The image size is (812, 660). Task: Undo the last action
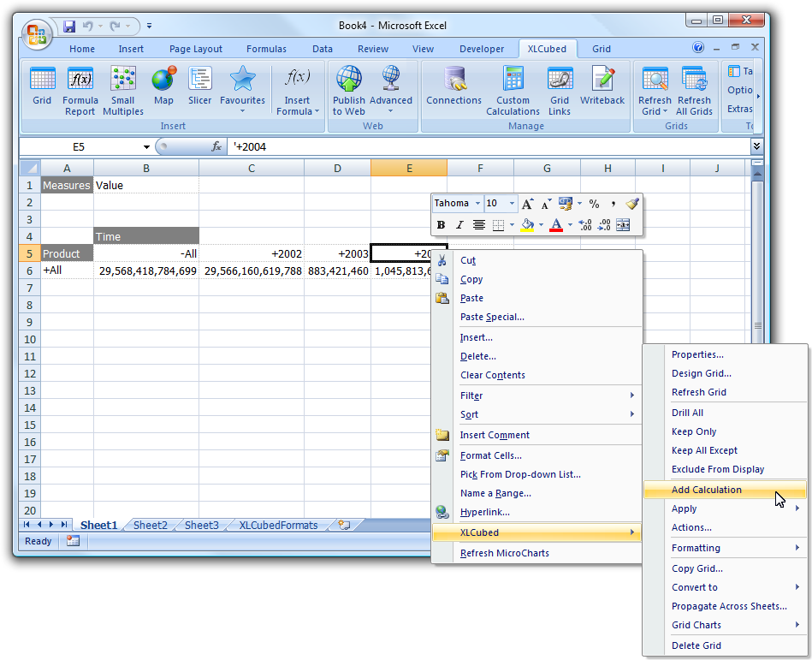(87, 26)
